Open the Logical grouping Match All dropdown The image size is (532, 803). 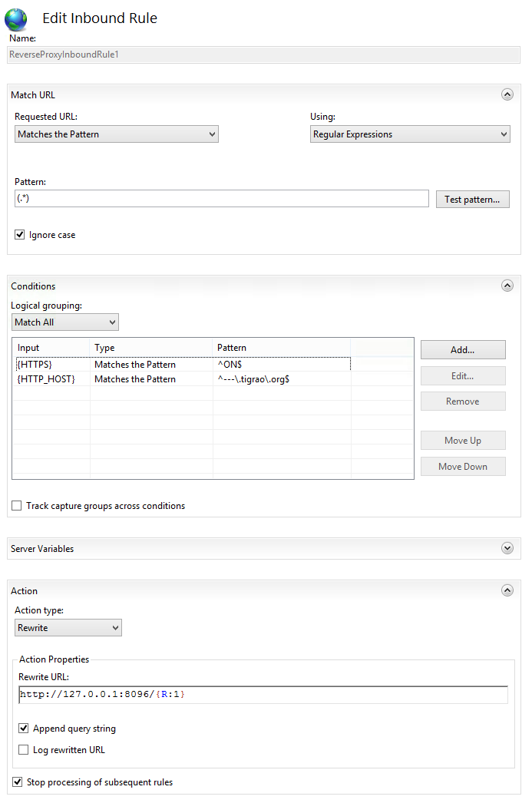[65, 322]
